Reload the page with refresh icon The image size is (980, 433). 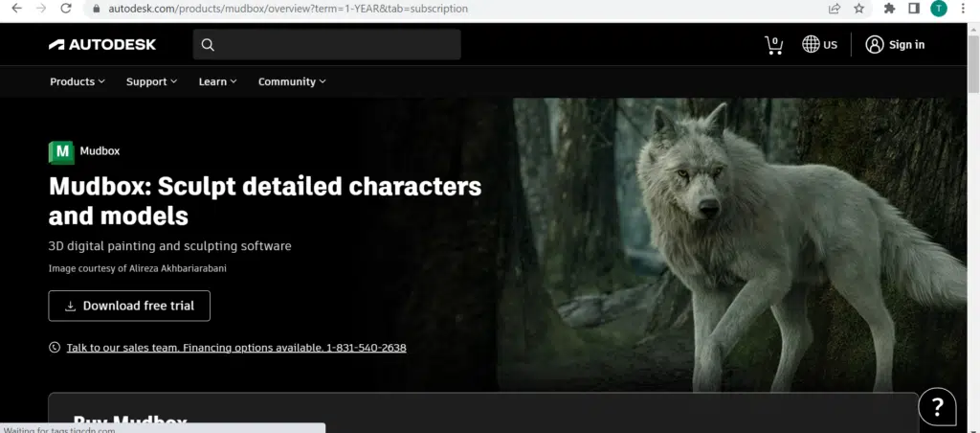point(66,8)
